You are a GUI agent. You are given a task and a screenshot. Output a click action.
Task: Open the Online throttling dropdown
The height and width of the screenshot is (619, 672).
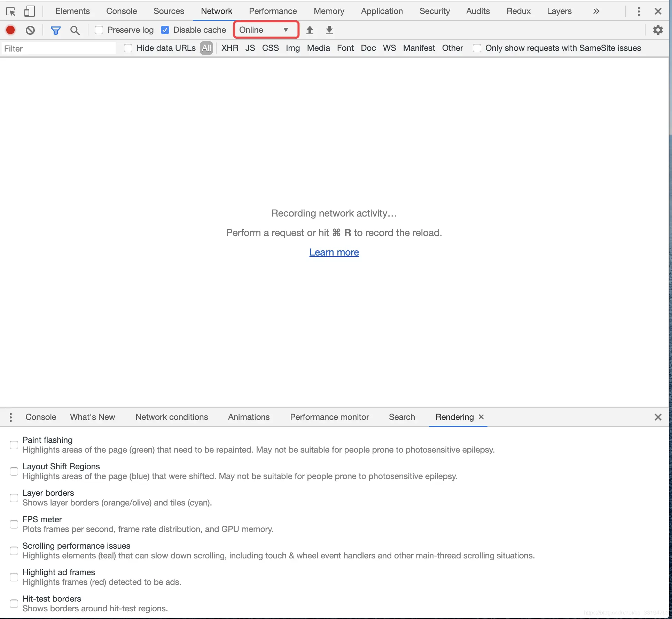click(266, 30)
